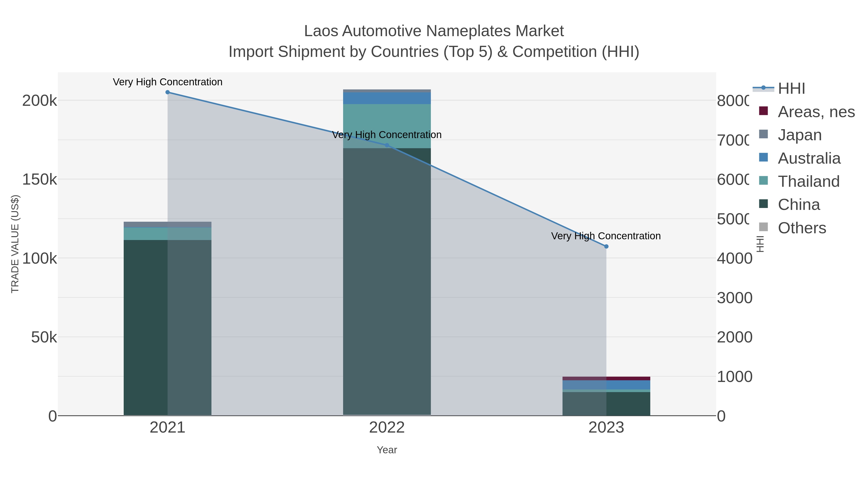The height and width of the screenshot is (488, 868).
Task: Click the HHI right axis title
Action: pyautogui.click(x=760, y=244)
